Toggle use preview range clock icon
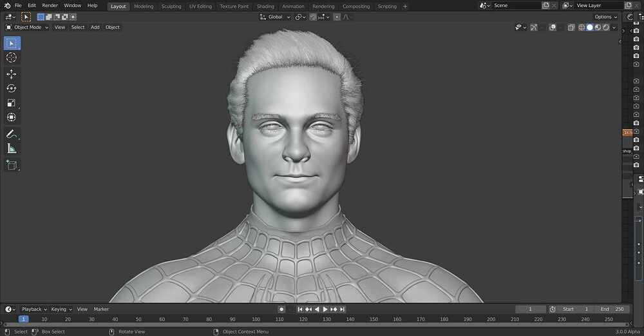The width and height of the screenshot is (644, 336). point(553,310)
